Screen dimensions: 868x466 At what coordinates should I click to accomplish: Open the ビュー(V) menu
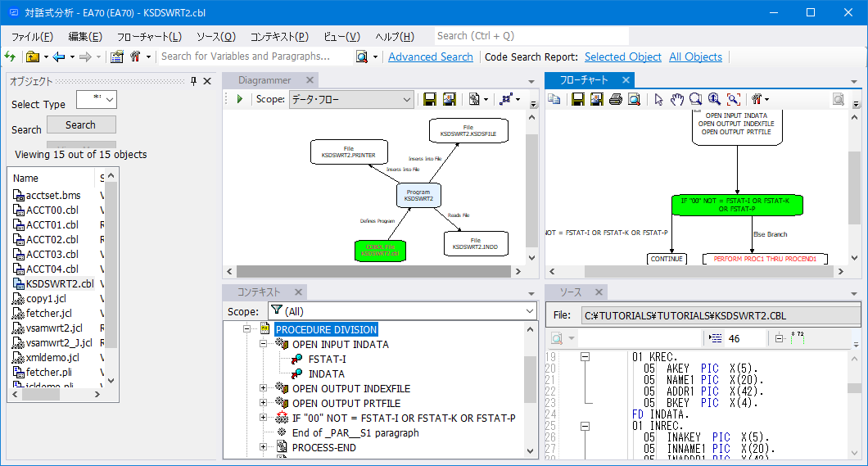[341, 37]
